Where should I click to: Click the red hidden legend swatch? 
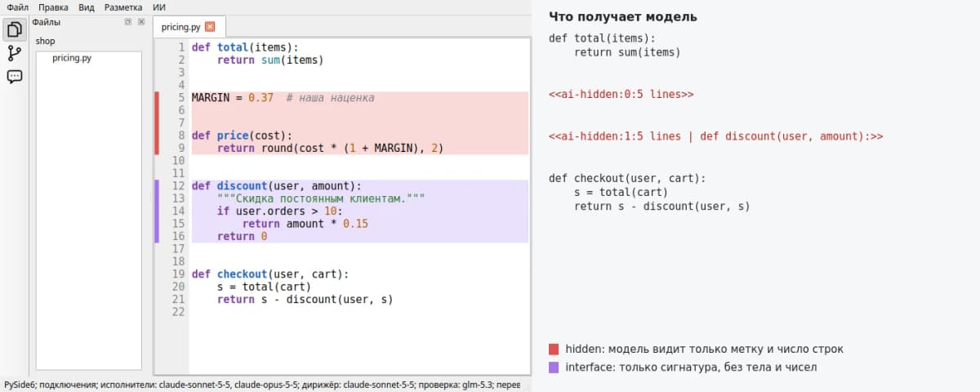coord(555,349)
